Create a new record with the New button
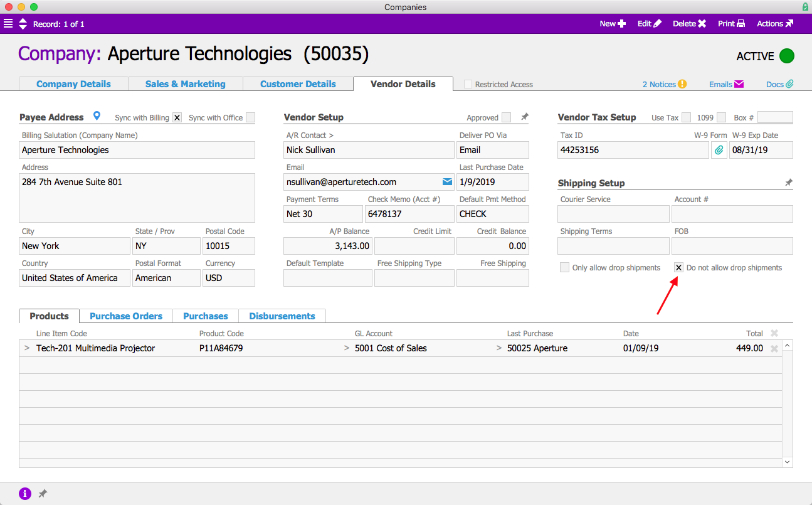 tap(613, 24)
